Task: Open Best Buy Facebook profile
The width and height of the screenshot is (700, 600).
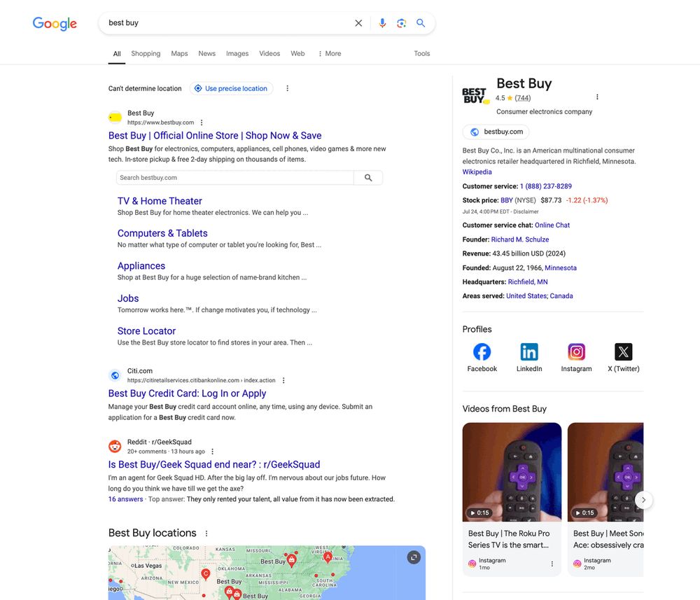Action: tap(482, 357)
